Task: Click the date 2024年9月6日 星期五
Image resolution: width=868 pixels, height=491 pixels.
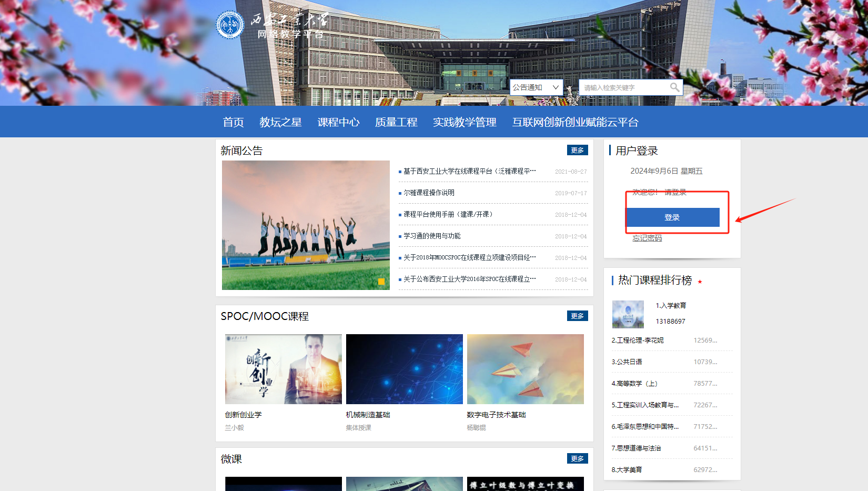Action: click(x=667, y=171)
